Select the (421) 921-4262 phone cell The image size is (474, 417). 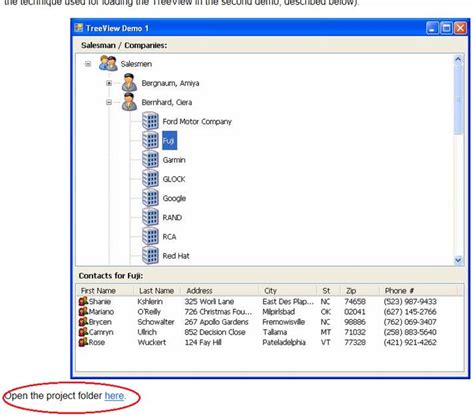[410, 342]
